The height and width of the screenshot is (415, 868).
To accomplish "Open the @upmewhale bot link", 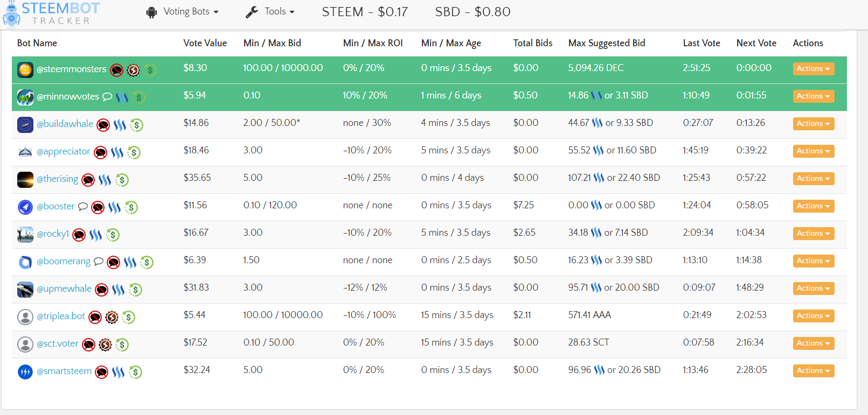I will tap(64, 289).
